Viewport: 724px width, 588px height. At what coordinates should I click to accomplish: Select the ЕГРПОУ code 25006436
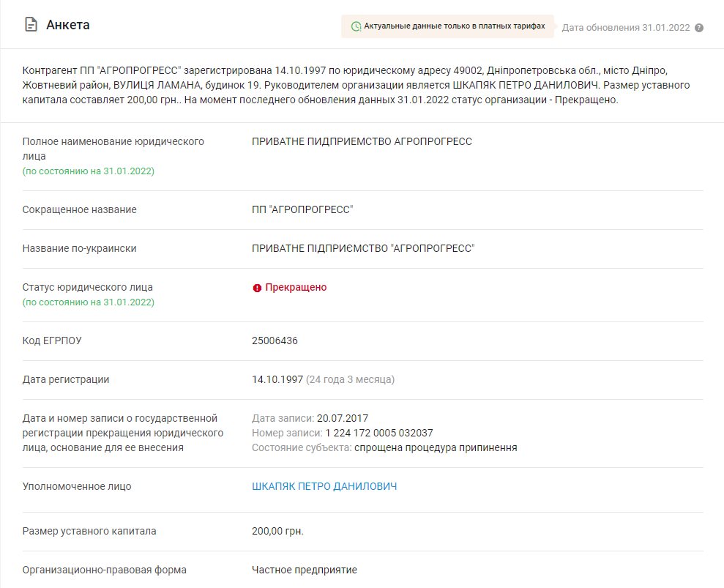tap(275, 340)
